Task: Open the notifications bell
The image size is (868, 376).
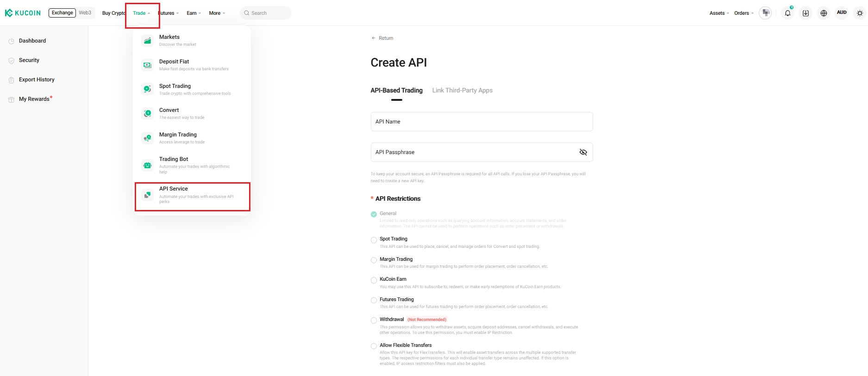Action: [x=787, y=13]
